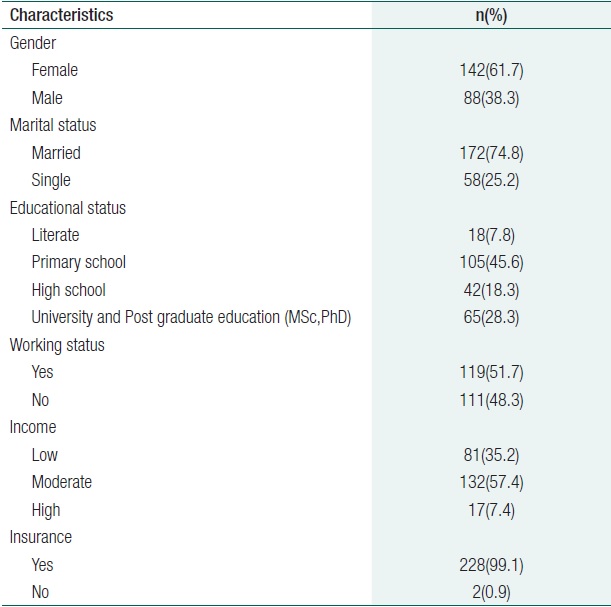Select the Marital status heading
The height and width of the screenshot is (607, 611).
[52, 125]
